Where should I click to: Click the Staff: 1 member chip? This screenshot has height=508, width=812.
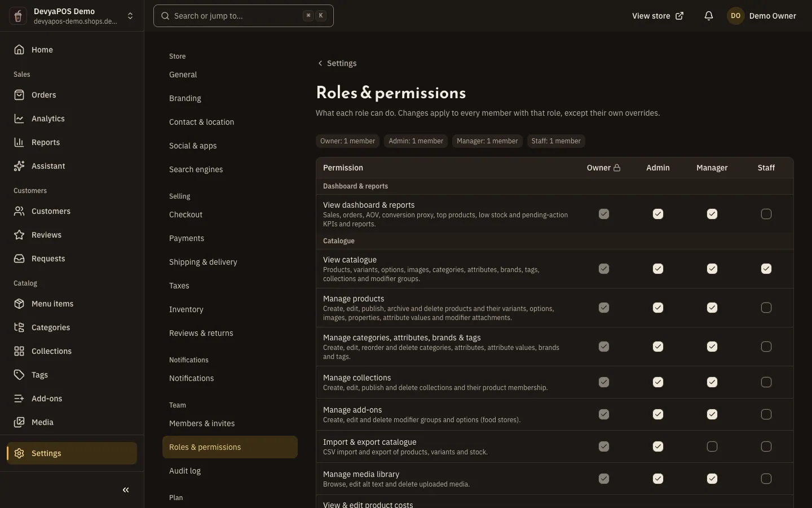pyautogui.click(x=556, y=141)
